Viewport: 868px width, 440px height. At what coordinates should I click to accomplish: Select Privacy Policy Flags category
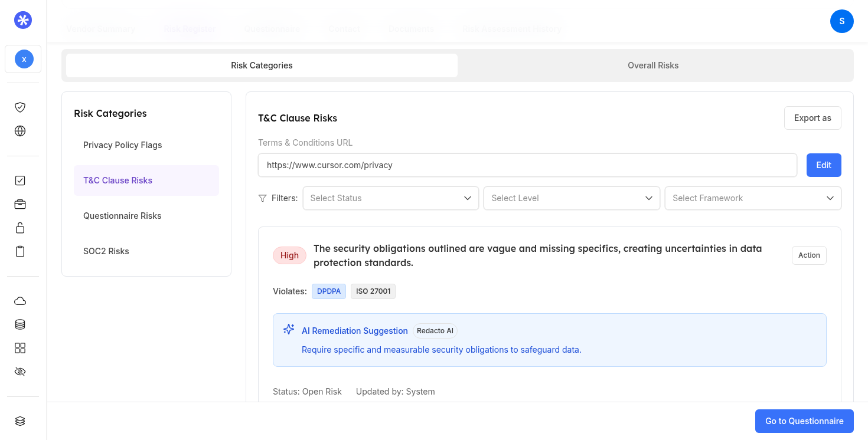pyautogui.click(x=122, y=145)
